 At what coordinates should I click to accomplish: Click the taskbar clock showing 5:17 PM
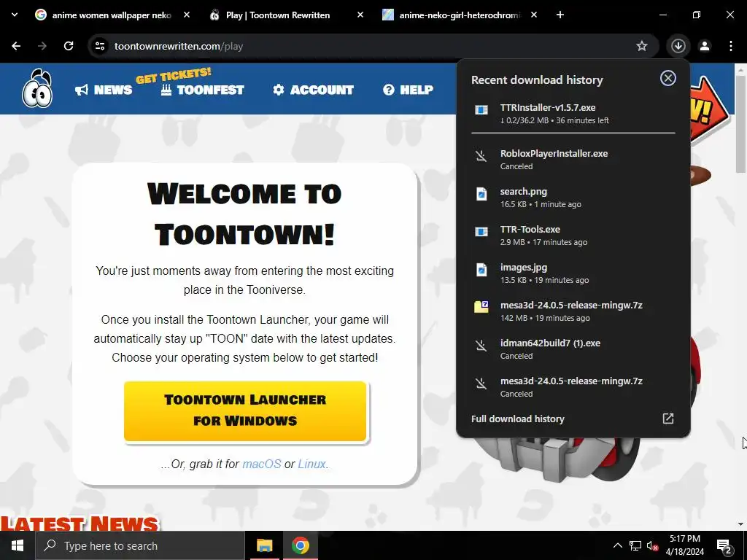(x=684, y=545)
